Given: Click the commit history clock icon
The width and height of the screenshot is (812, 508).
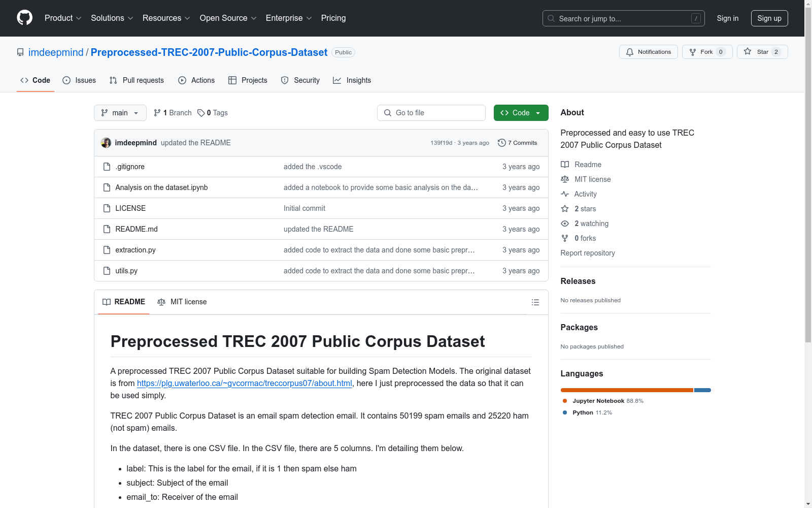Looking at the screenshot, I should pyautogui.click(x=502, y=143).
